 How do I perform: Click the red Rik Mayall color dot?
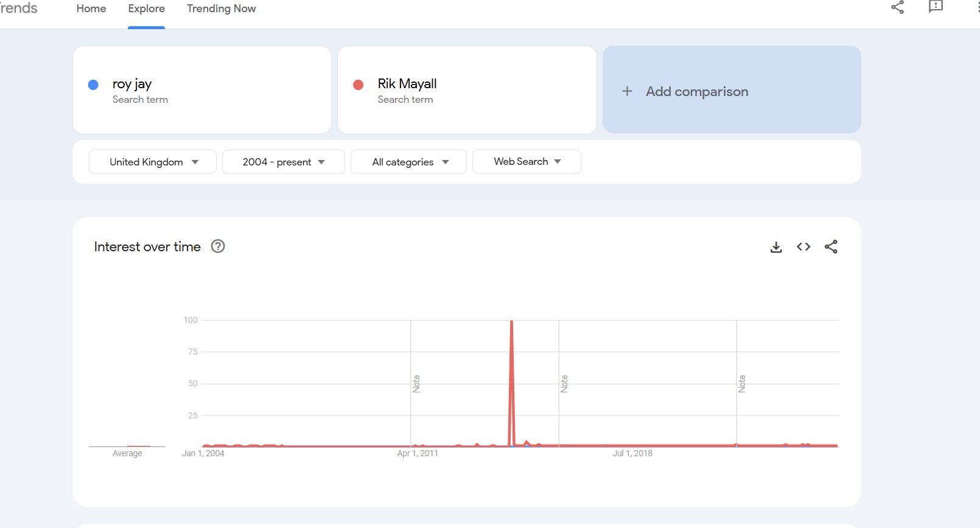click(359, 85)
